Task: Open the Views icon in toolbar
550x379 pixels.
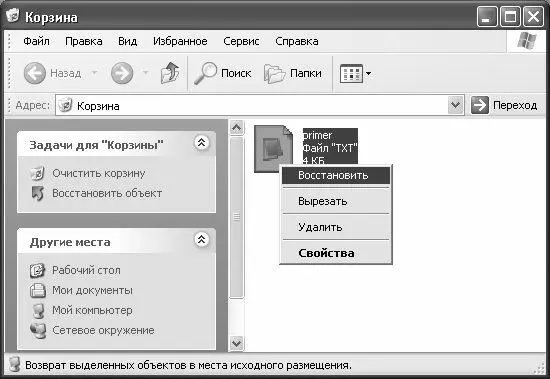Action: pos(351,74)
